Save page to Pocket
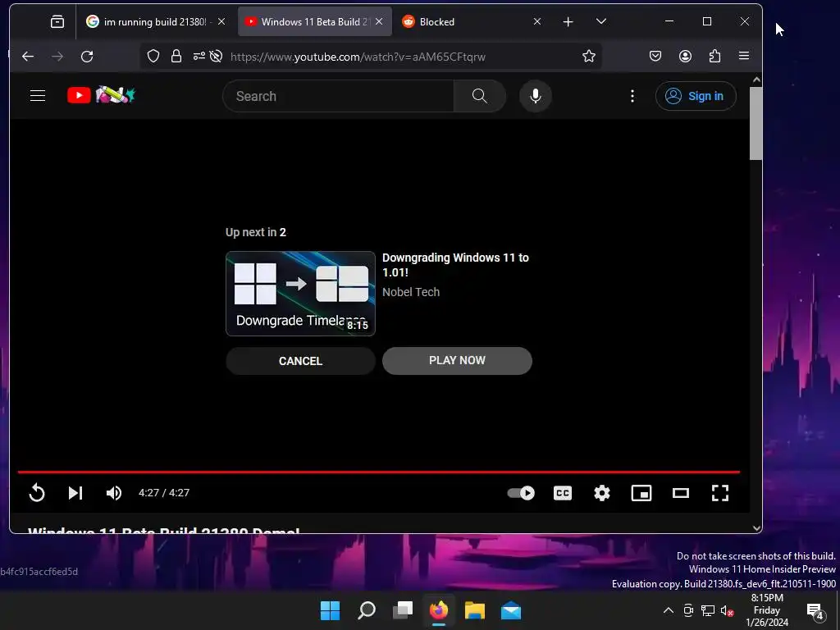 click(x=655, y=57)
